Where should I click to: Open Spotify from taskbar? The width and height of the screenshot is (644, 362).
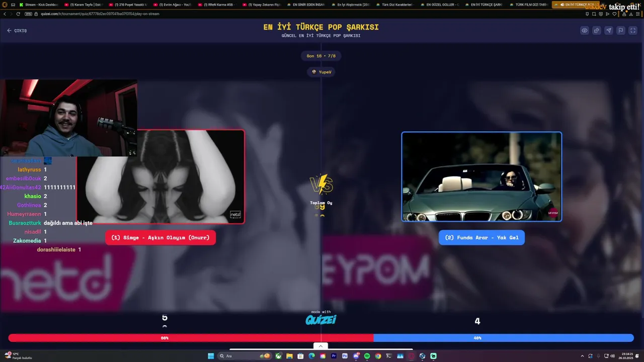tap(367, 356)
